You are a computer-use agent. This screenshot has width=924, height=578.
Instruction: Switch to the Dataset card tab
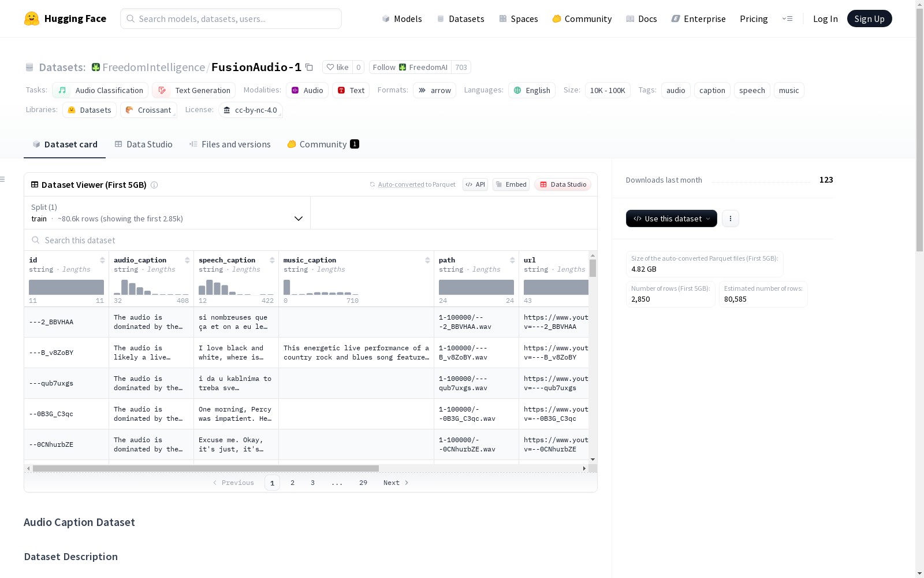[65, 144]
